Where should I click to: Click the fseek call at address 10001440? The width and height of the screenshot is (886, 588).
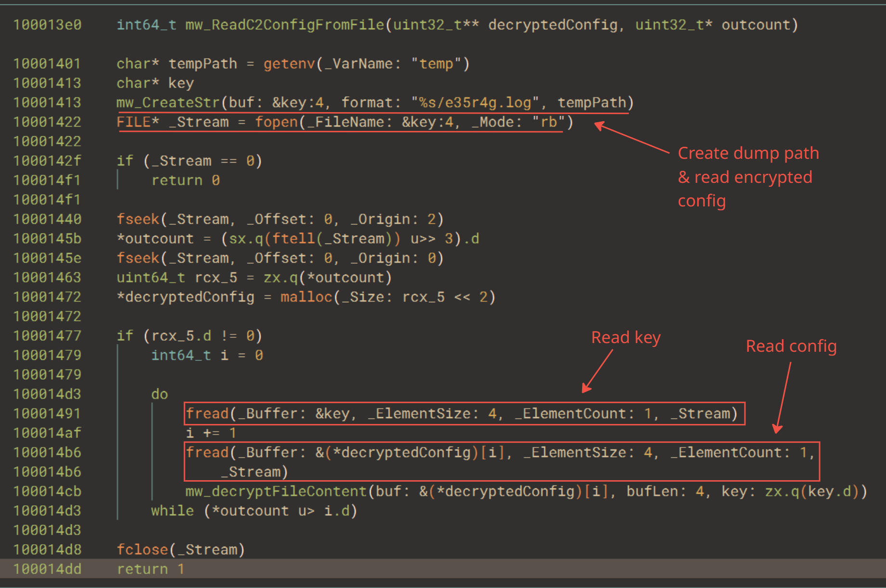coord(138,218)
